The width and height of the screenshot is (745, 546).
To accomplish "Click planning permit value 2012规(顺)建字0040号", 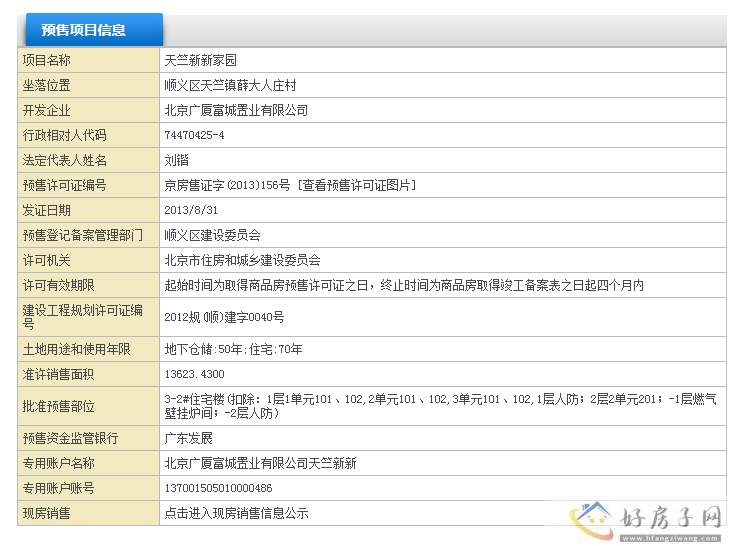I will coord(224,317).
